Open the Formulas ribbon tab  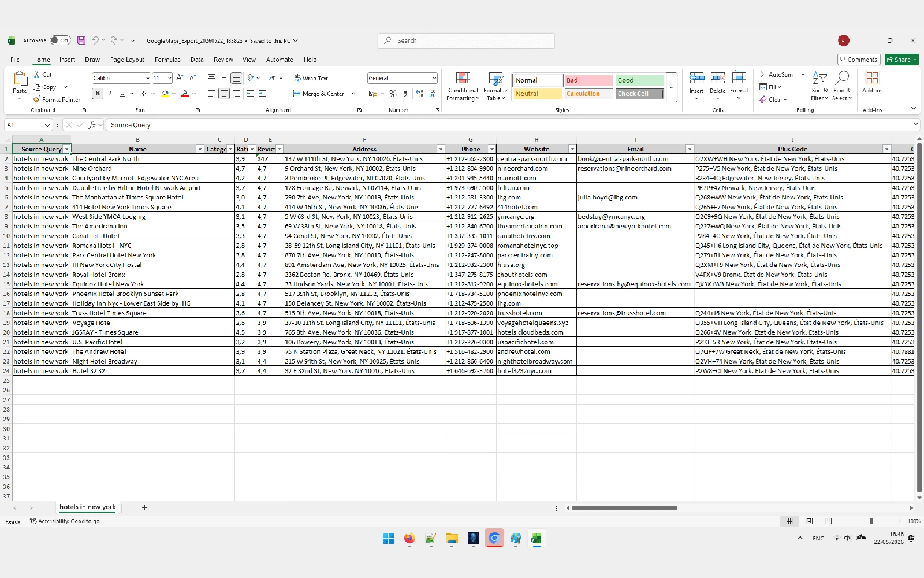click(x=167, y=60)
